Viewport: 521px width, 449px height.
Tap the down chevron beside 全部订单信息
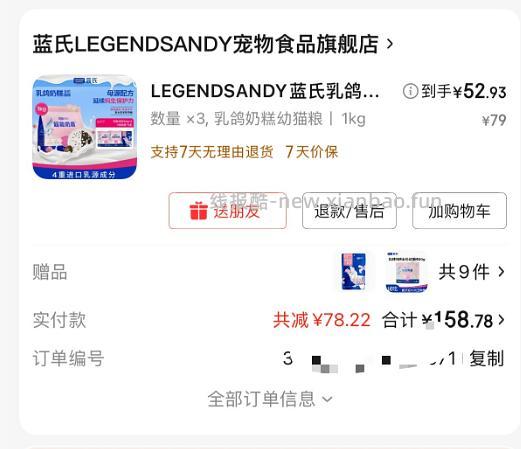point(327,399)
